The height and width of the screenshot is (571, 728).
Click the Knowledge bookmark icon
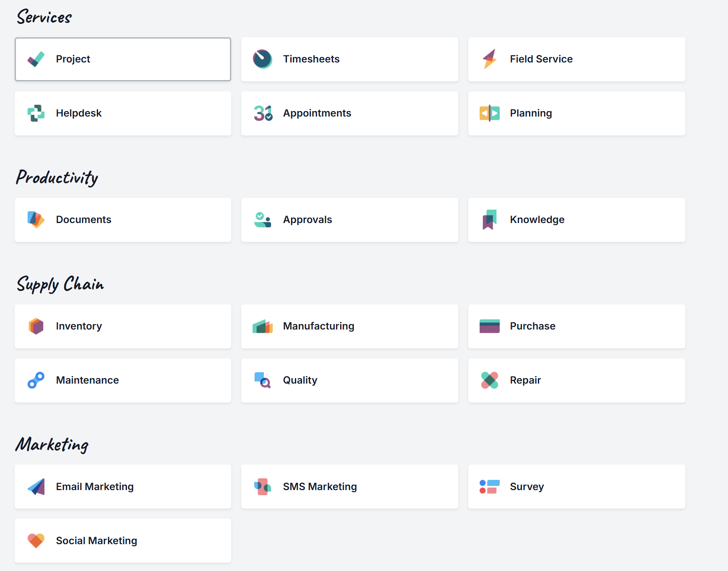tap(489, 220)
